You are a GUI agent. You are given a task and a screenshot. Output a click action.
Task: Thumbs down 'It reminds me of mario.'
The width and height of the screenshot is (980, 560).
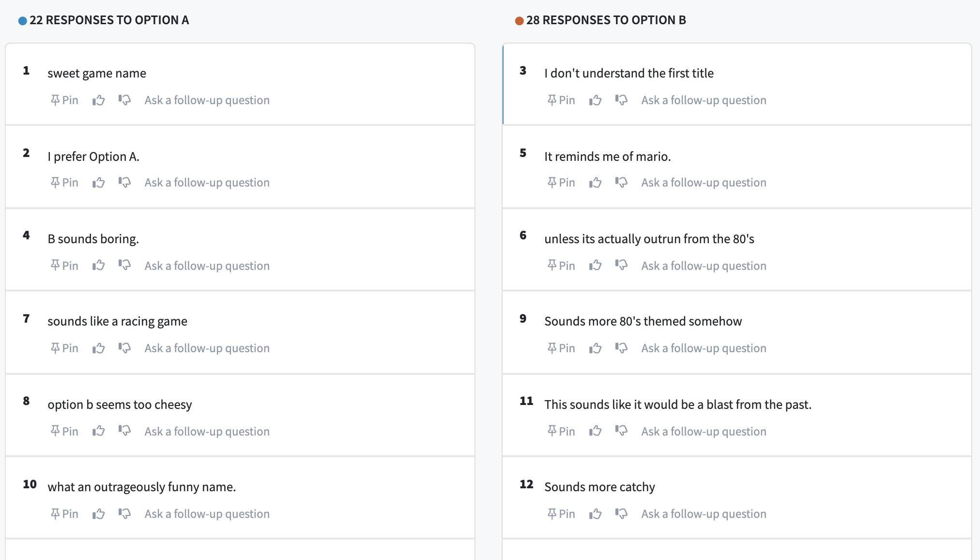[x=621, y=183]
